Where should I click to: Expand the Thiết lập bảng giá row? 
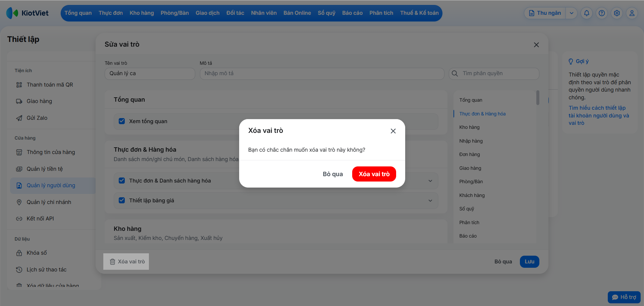430,201
